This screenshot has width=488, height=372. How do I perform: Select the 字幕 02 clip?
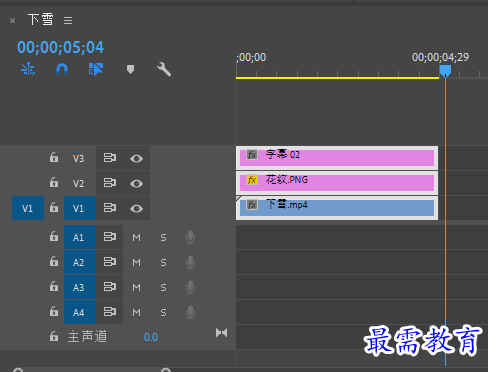(337, 158)
